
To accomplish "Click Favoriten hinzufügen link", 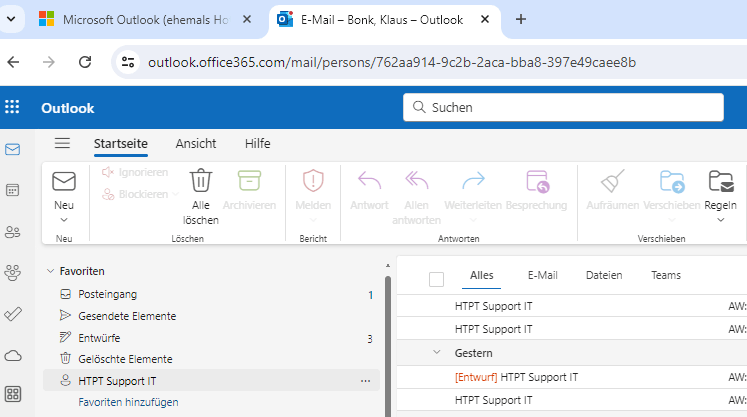I will coord(128,402).
